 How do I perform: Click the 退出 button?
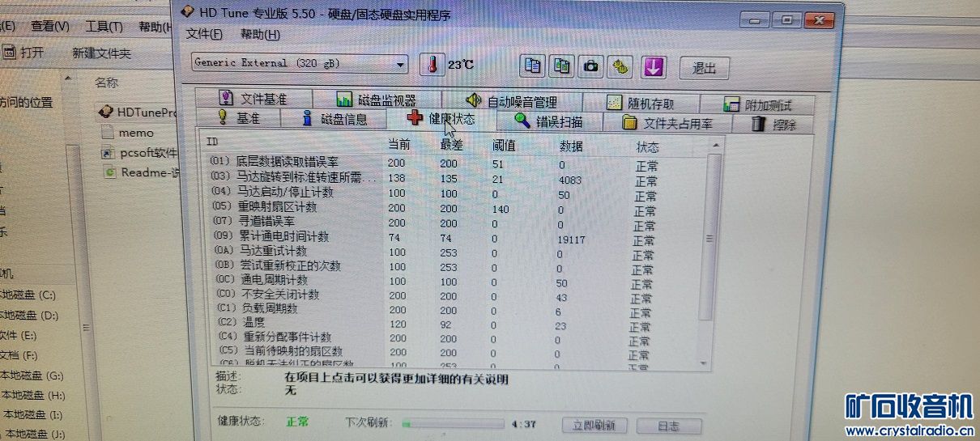point(704,68)
